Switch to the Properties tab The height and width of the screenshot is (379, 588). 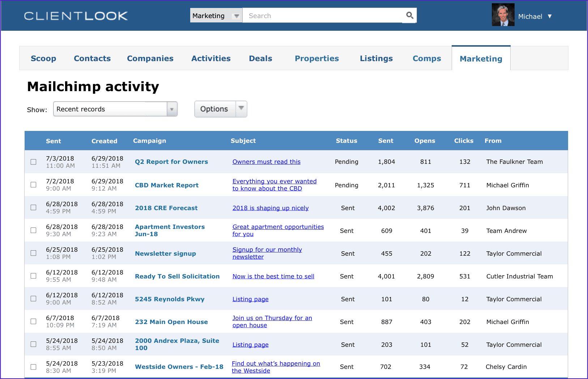[x=317, y=59]
